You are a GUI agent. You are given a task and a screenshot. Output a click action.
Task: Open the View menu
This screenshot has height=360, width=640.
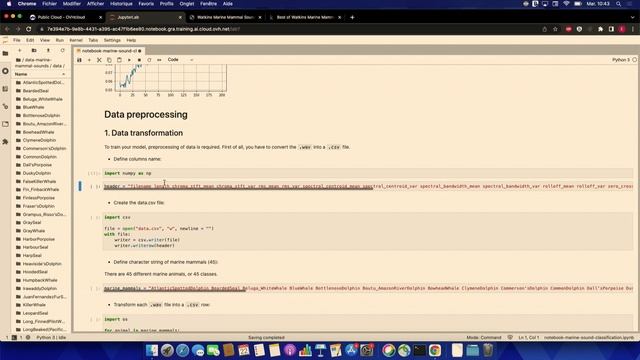pyautogui.click(x=45, y=40)
